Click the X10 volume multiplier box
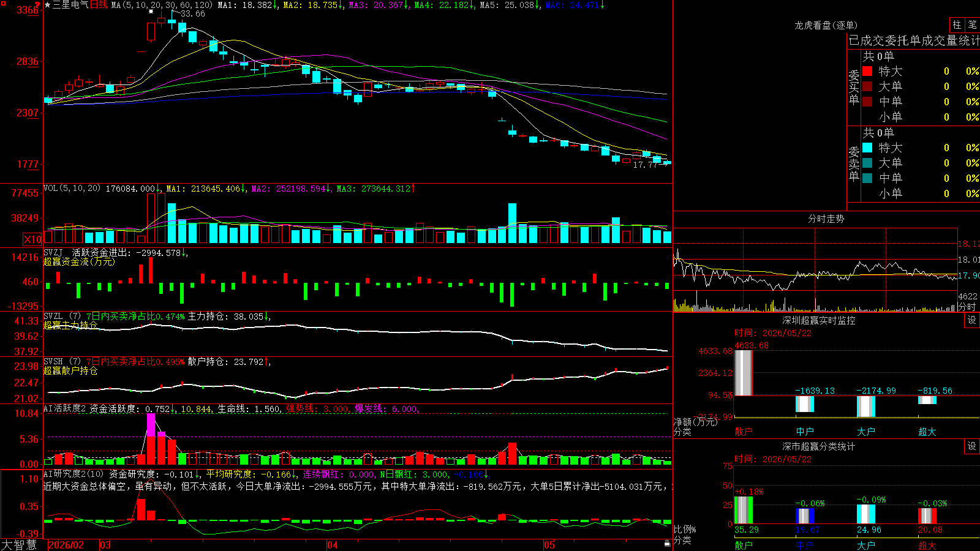Screen dimensions: 980x551 pos(32,239)
